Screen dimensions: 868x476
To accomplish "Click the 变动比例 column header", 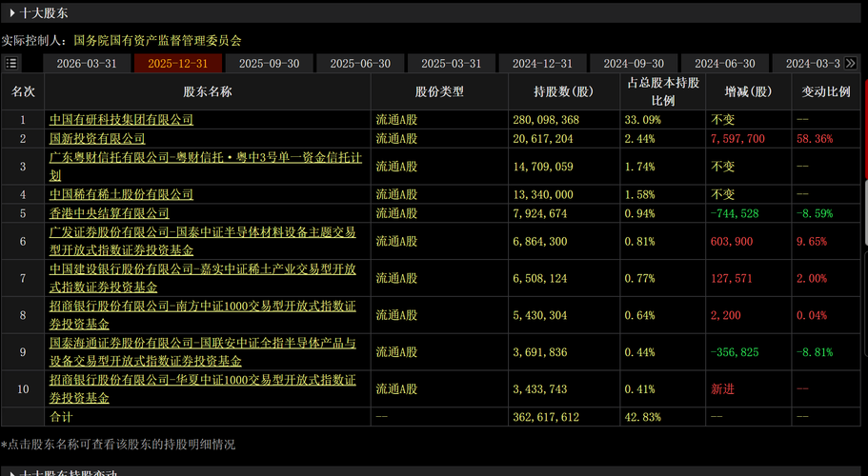I will (x=826, y=91).
